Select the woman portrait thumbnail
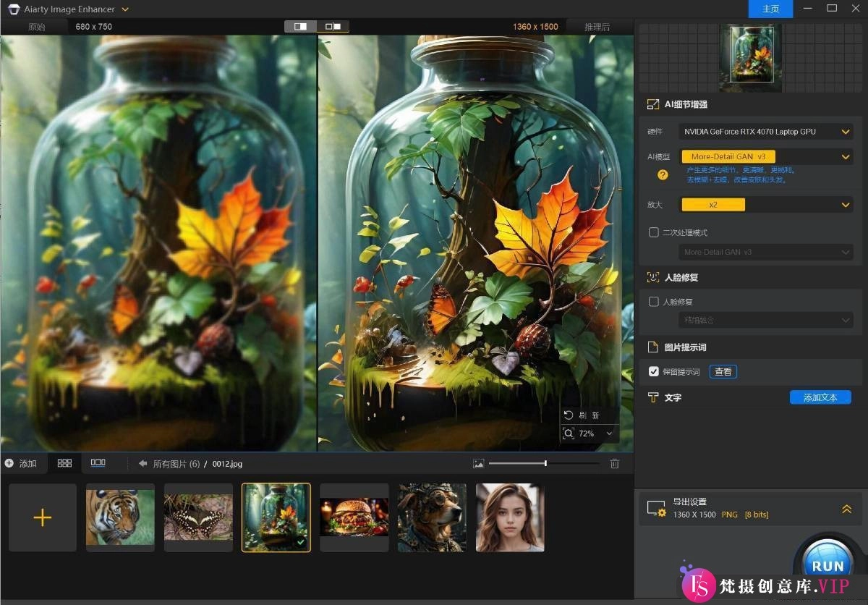Screen dimensions: 868x605 510,517
